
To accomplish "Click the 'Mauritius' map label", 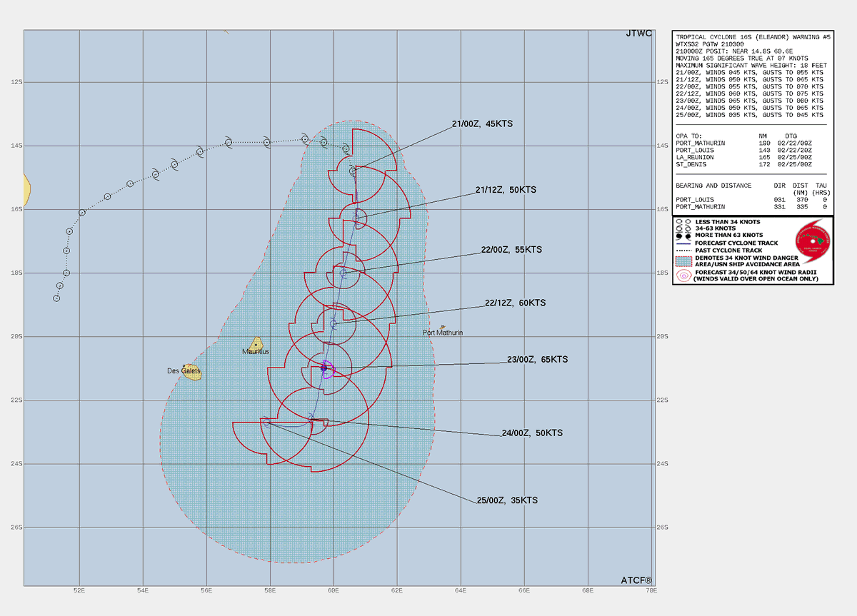I will pyautogui.click(x=256, y=353).
